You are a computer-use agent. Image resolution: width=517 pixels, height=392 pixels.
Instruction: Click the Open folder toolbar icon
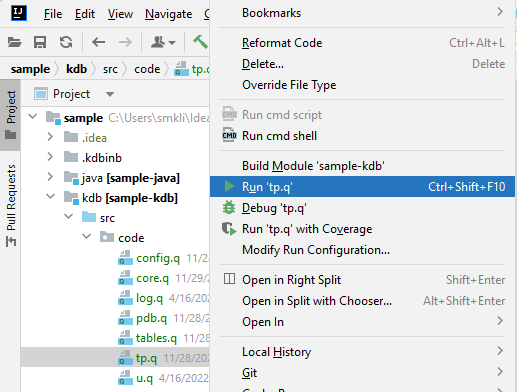[15, 42]
